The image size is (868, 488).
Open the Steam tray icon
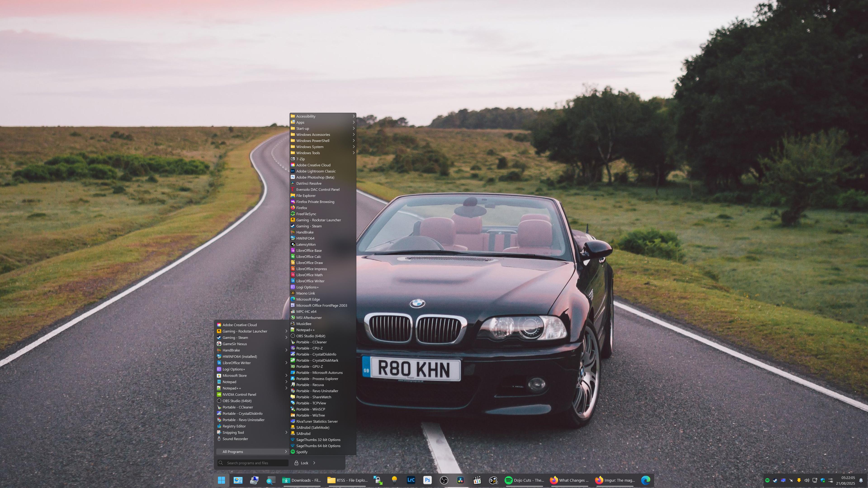[775, 480]
